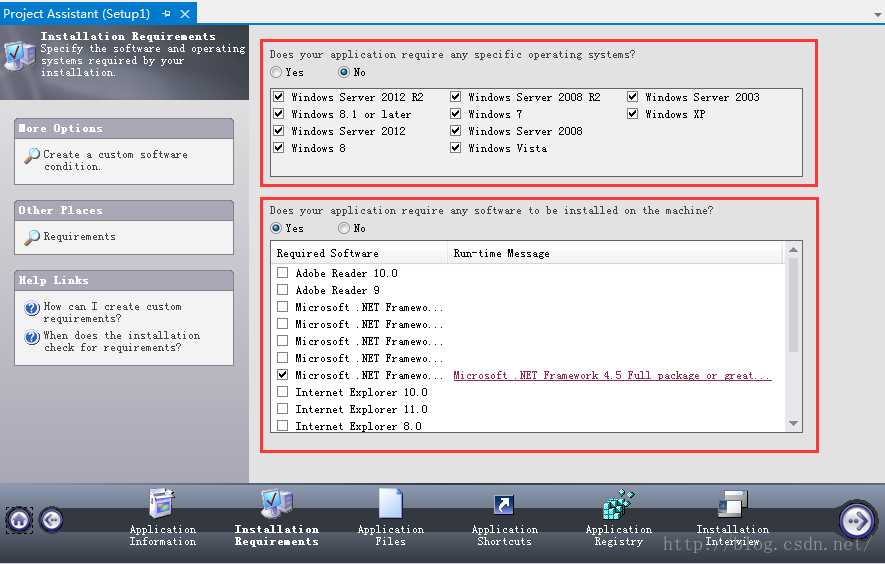Click the Application Files label
The height and width of the screenshot is (564, 885).
pyautogui.click(x=391, y=535)
